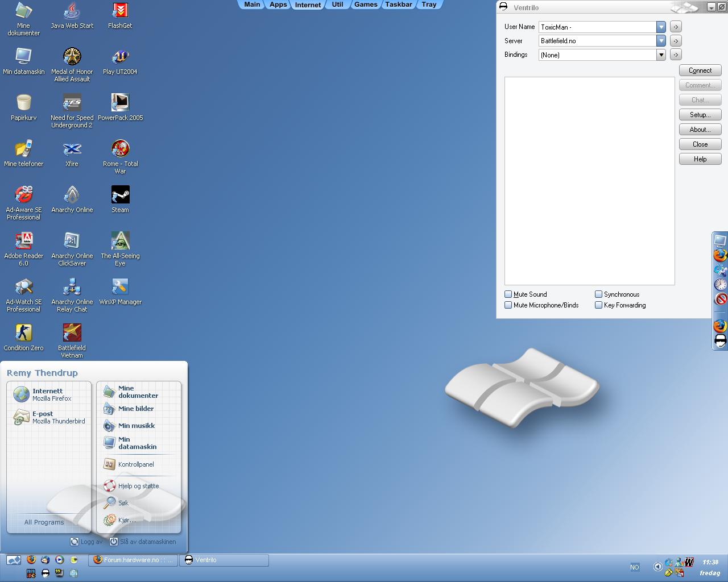Viewport: 728px width, 582px height.
Task: Open the Games tab
Action: (366, 4)
